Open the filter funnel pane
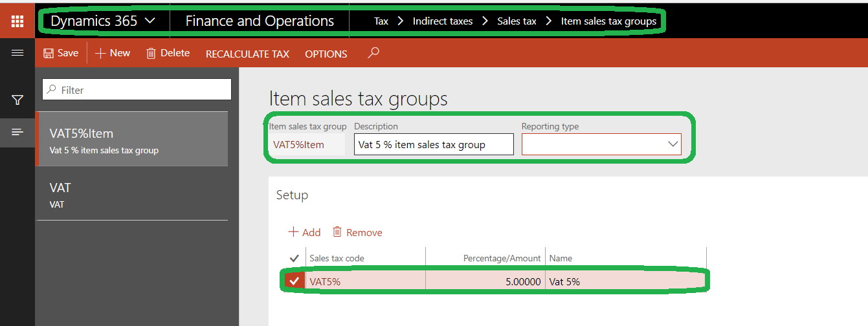 pyautogui.click(x=17, y=100)
